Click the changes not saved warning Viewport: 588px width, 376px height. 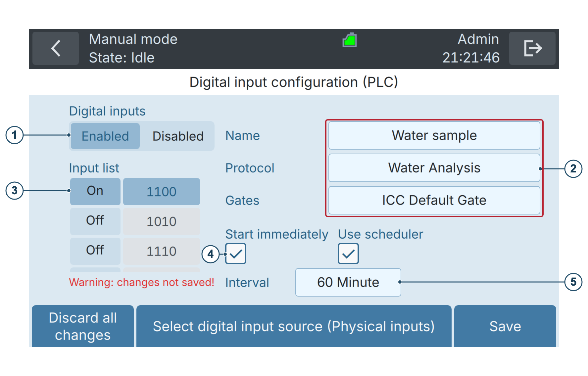(142, 282)
